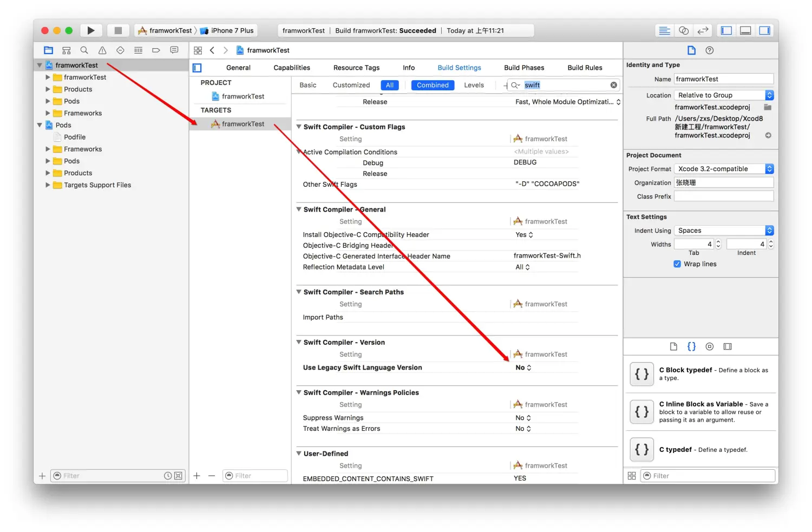The width and height of the screenshot is (812, 532).
Task: Show the Quick Help inspector
Action: point(710,50)
